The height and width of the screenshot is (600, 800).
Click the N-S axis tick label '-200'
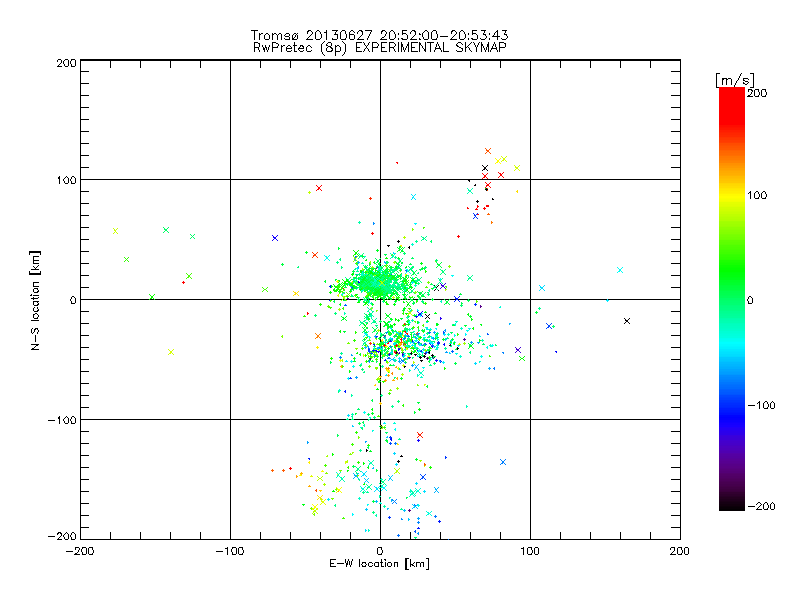tap(62, 536)
